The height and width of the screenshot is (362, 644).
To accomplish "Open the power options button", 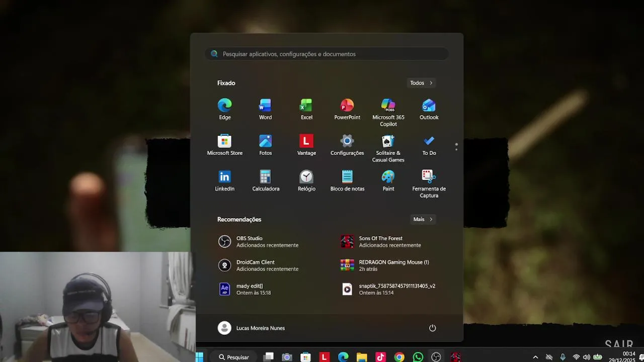I will 432,328.
